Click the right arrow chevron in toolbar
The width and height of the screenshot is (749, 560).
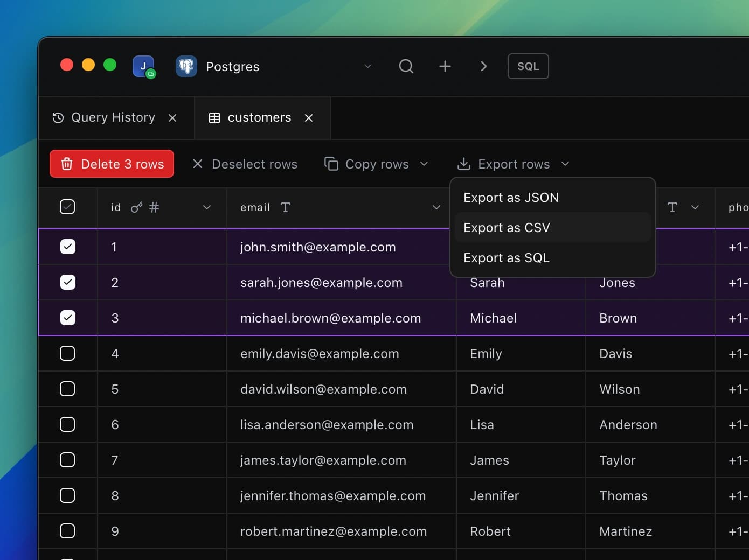pos(483,66)
